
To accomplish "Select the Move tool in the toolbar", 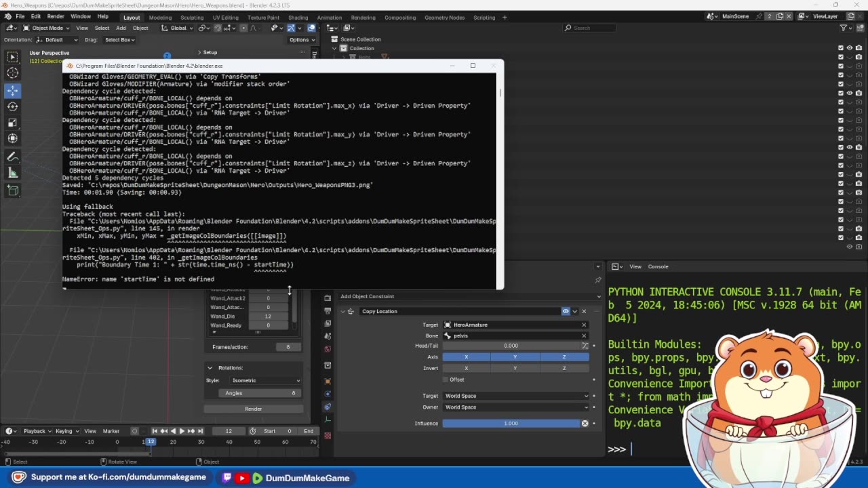I will click(13, 90).
